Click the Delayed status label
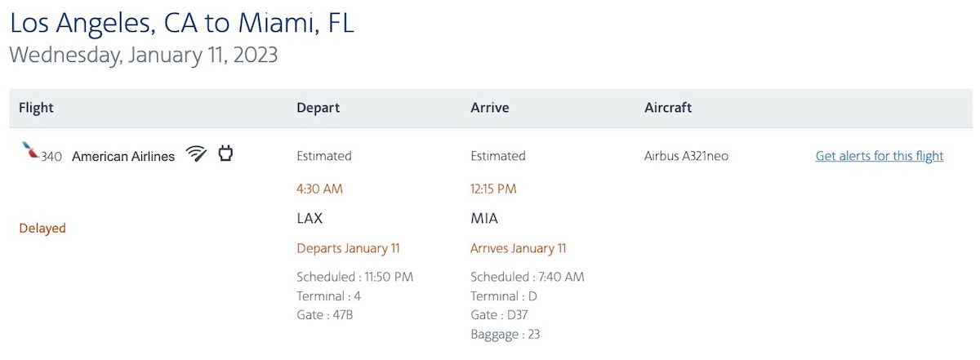The image size is (980, 360). pos(42,229)
